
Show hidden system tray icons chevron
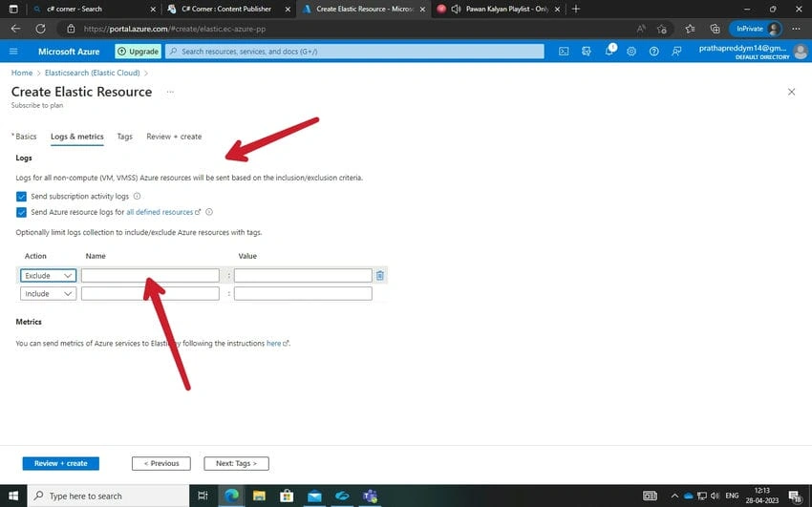(674, 496)
